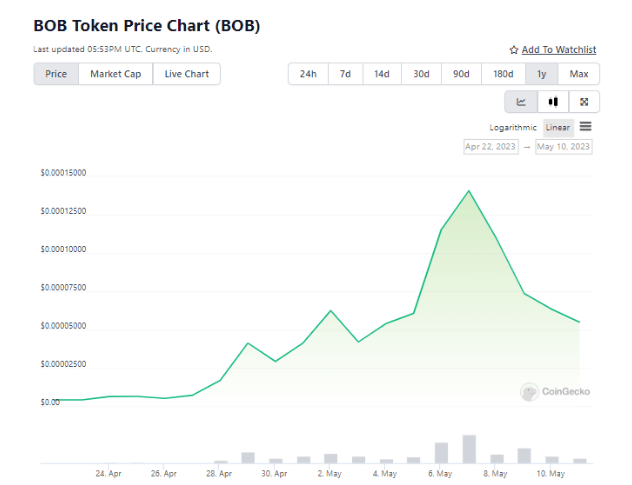Switch to line chart view icon

(x=521, y=102)
